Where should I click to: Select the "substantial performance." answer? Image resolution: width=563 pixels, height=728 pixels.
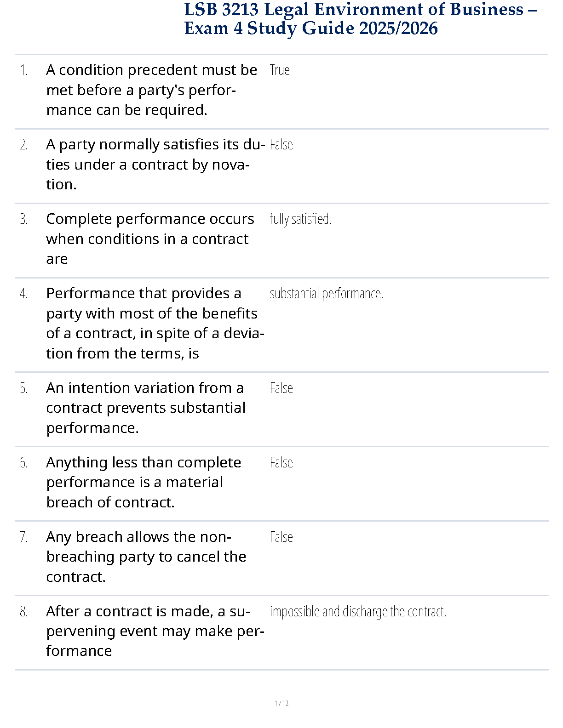[x=326, y=294]
